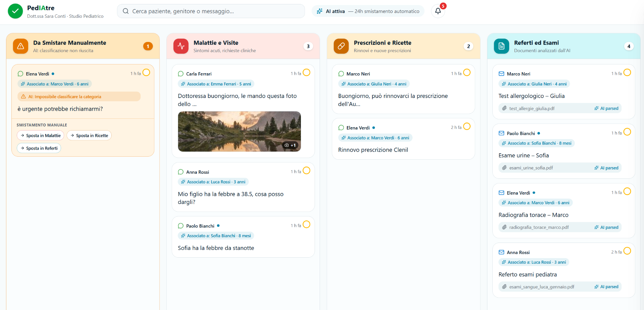Viewport: 644px width, 310px height.
Task: Click envelope icon on Radiografia torace card
Action: point(501,193)
